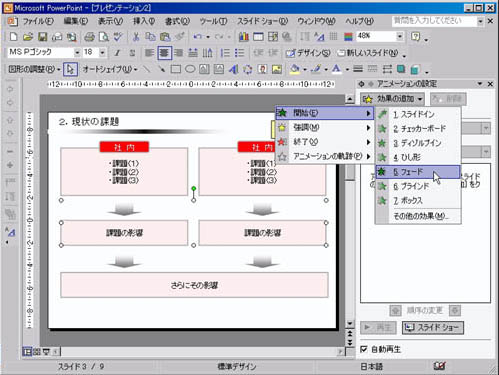Apply the 3-D Style icon
This screenshot has height=375, width=499.
point(415,69)
